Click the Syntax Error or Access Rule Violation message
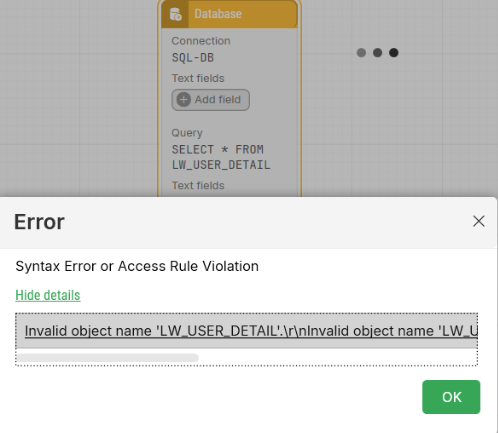Viewport: 498px width, 433px height. coord(137,266)
